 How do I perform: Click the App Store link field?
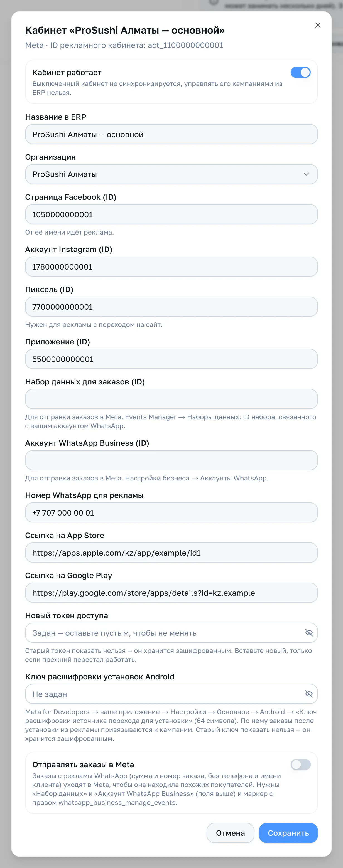(x=171, y=553)
